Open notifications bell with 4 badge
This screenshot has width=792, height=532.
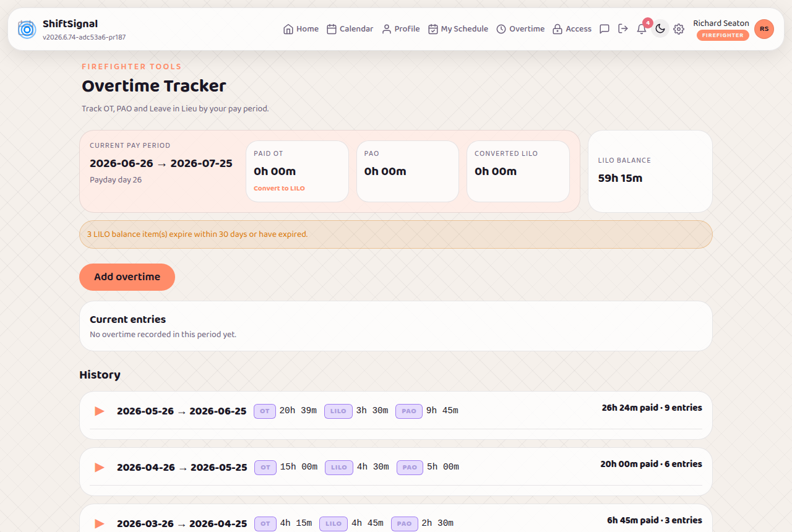click(642, 29)
